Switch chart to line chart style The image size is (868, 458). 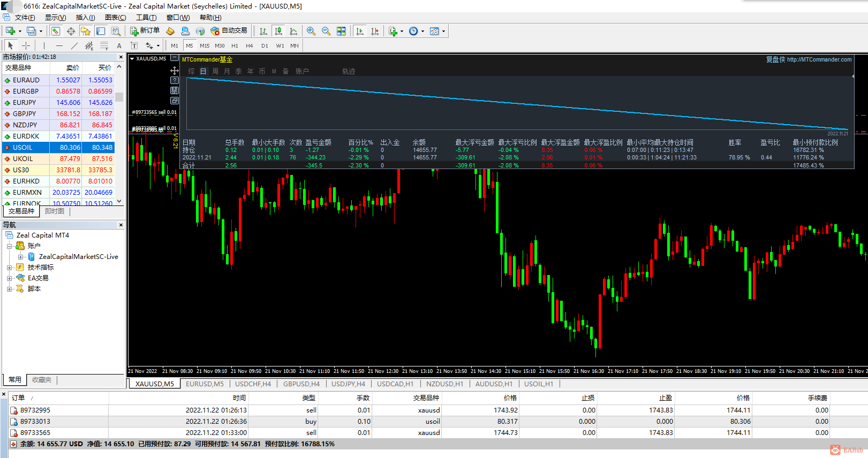click(x=293, y=31)
